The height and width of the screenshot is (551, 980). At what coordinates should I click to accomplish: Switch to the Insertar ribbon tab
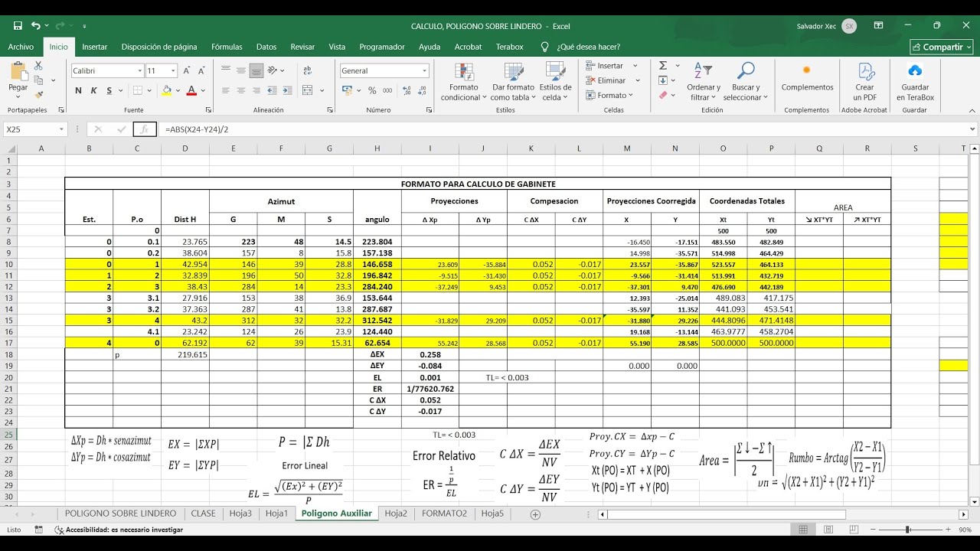(95, 47)
